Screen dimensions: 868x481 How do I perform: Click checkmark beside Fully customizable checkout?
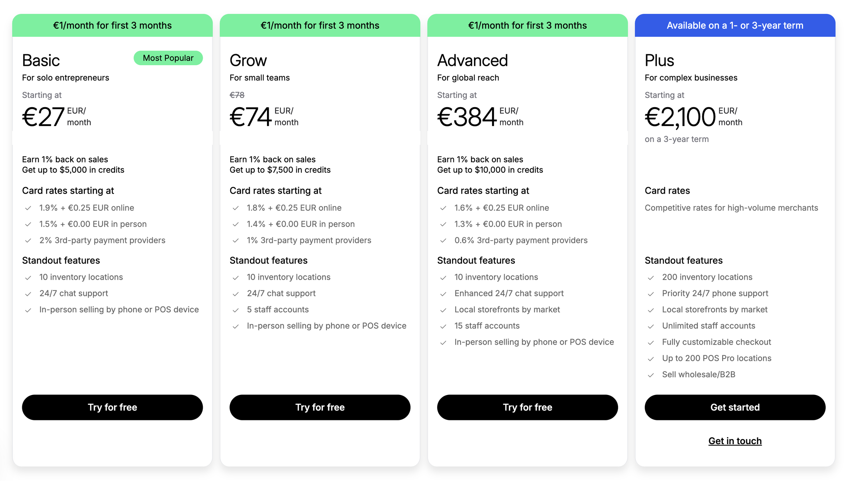(651, 343)
